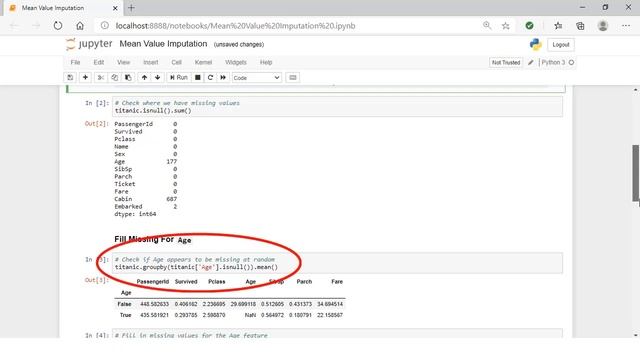Click the site information icon
This screenshot has width=640, height=360.
pos(105,26)
